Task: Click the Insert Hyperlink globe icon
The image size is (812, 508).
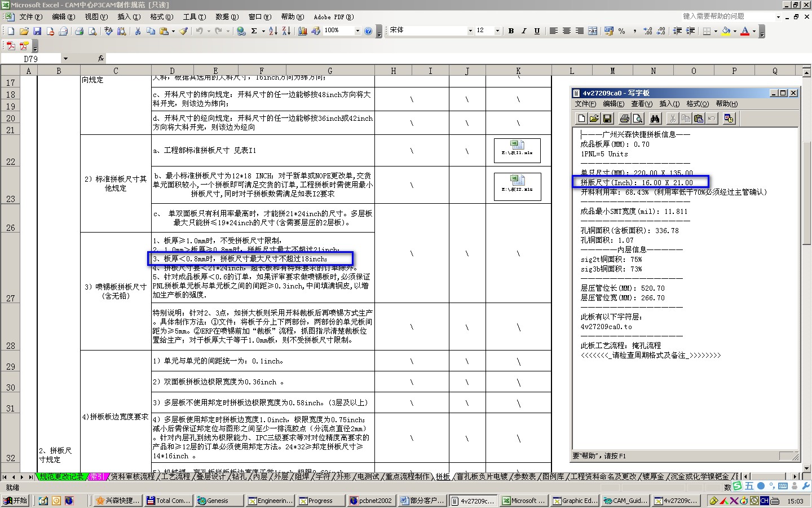Action: (241, 31)
